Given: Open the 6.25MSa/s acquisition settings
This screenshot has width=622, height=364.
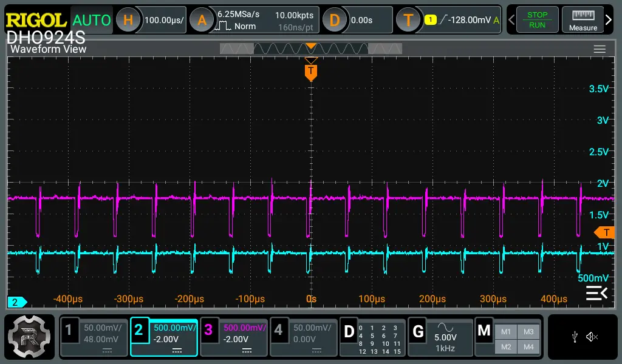Looking at the screenshot, I should (x=238, y=15).
